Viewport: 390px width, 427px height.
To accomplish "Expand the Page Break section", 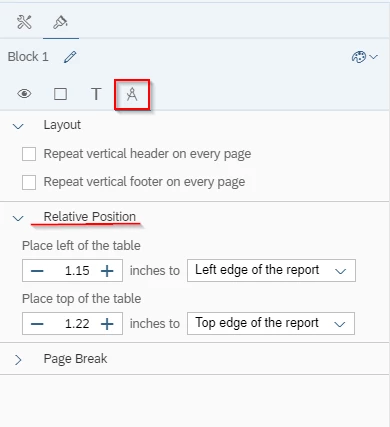I will pyautogui.click(x=18, y=360).
